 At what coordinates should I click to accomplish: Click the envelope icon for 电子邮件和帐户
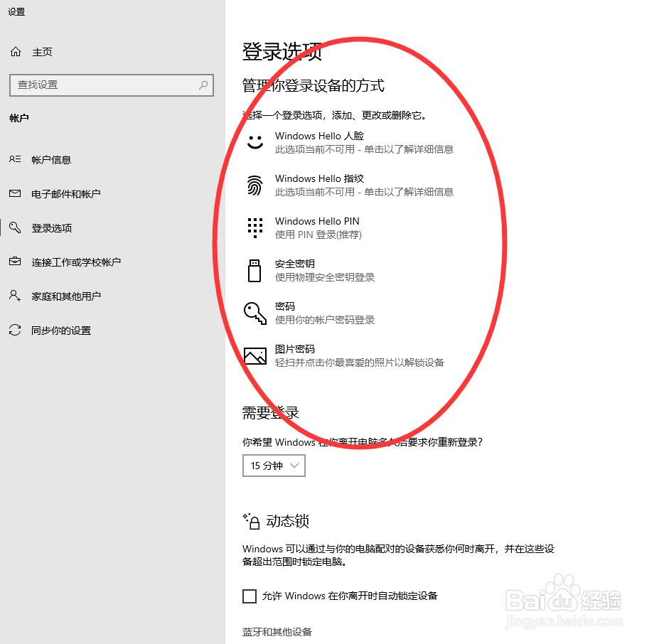click(15, 193)
